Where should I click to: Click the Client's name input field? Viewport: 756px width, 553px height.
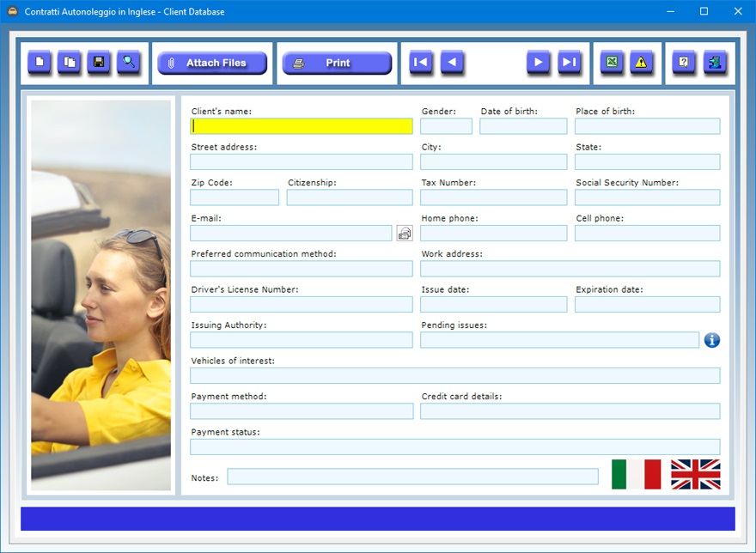[x=301, y=126]
